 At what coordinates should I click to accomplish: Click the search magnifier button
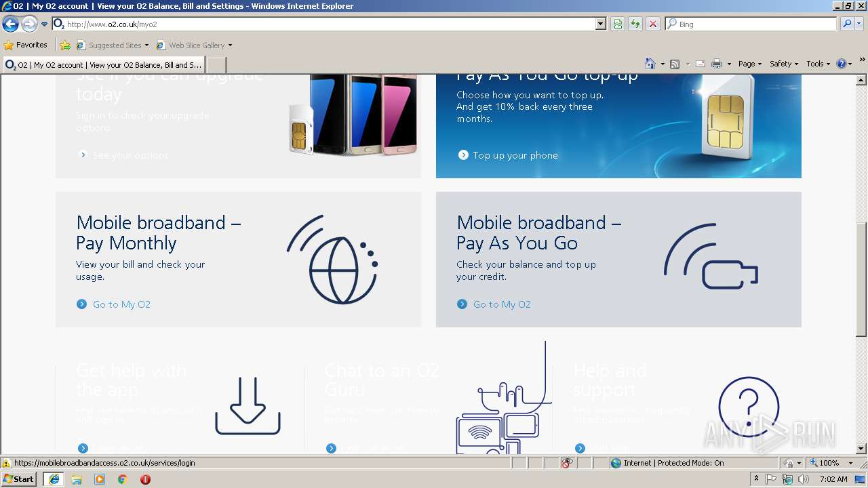(x=846, y=24)
